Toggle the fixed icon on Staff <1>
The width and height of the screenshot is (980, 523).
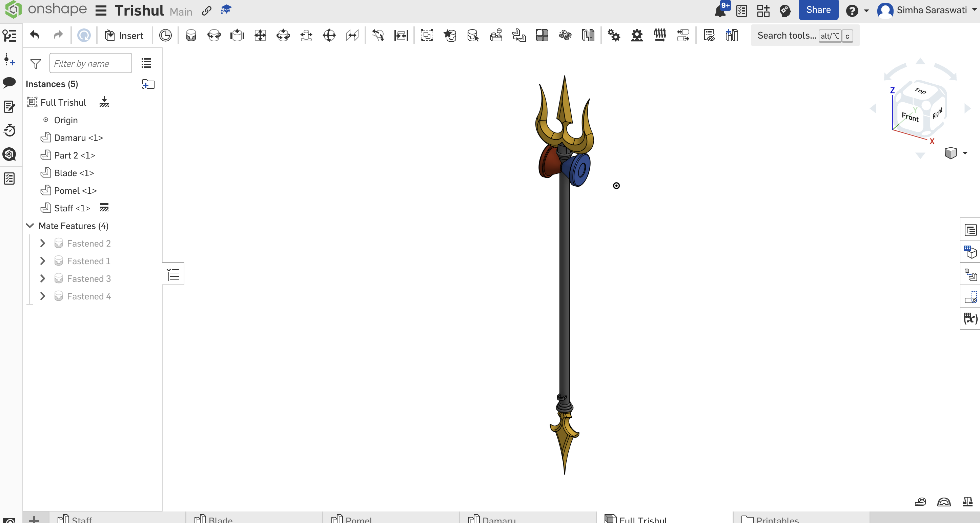pos(104,207)
